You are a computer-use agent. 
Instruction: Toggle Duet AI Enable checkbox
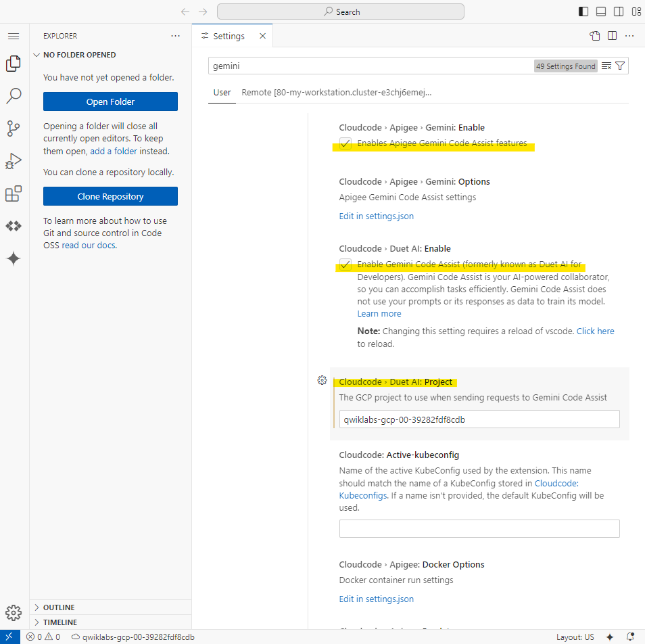pyautogui.click(x=345, y=264)
